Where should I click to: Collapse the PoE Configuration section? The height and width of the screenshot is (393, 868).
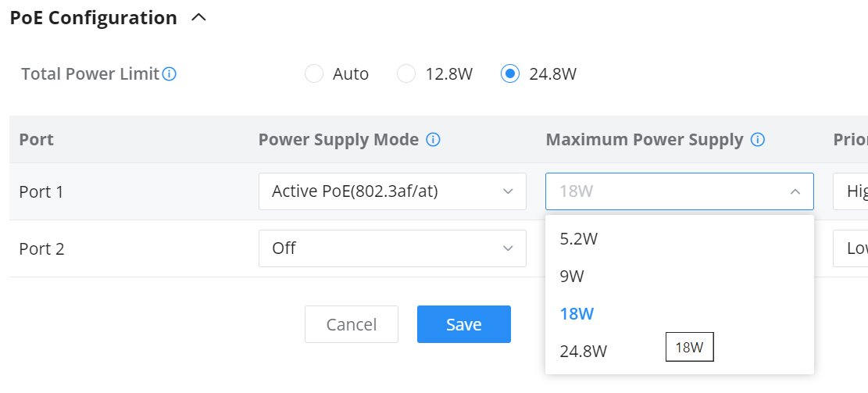(x=199, y=17)
